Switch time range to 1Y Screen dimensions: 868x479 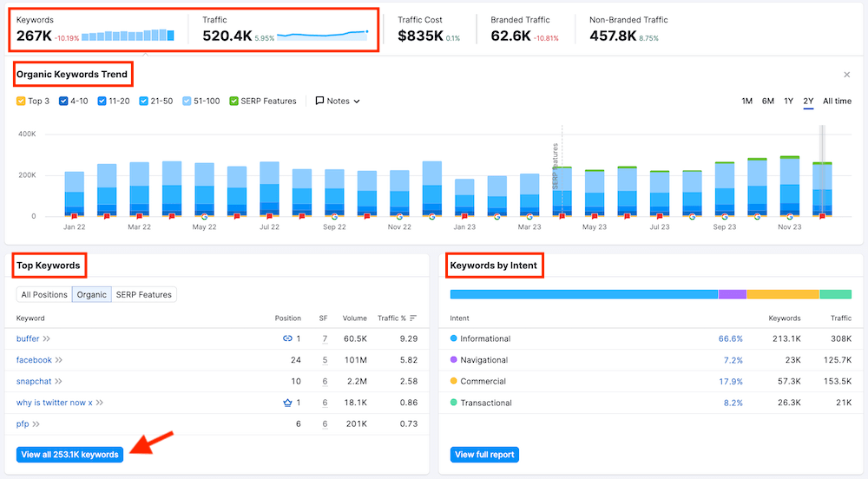pos(788,102)
